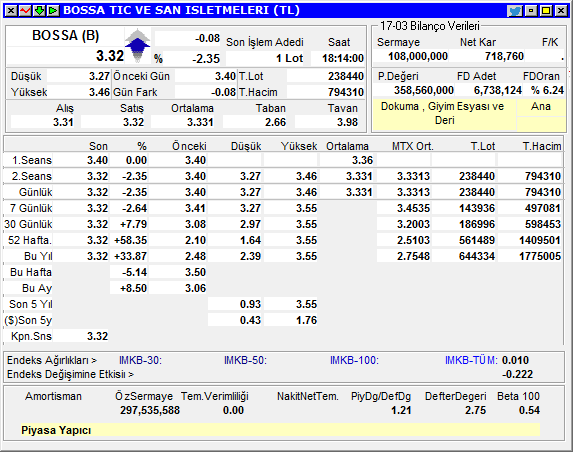The width and height of the screenshot is (573, 452).
Task: Click the 52 Hafta percent +58.35
Action: (x=130, y=240)
